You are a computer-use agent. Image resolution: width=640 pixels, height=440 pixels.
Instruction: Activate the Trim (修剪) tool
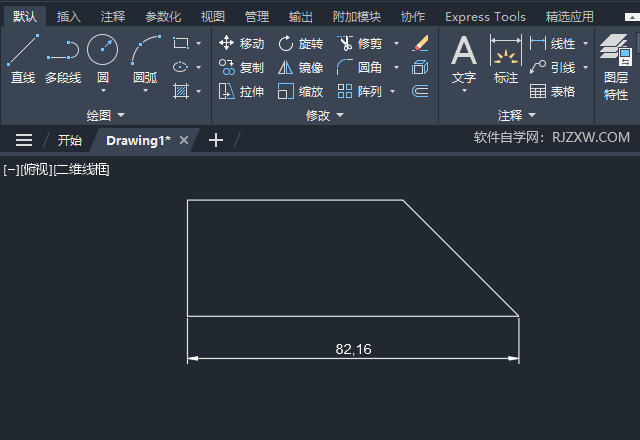(360, 43)
